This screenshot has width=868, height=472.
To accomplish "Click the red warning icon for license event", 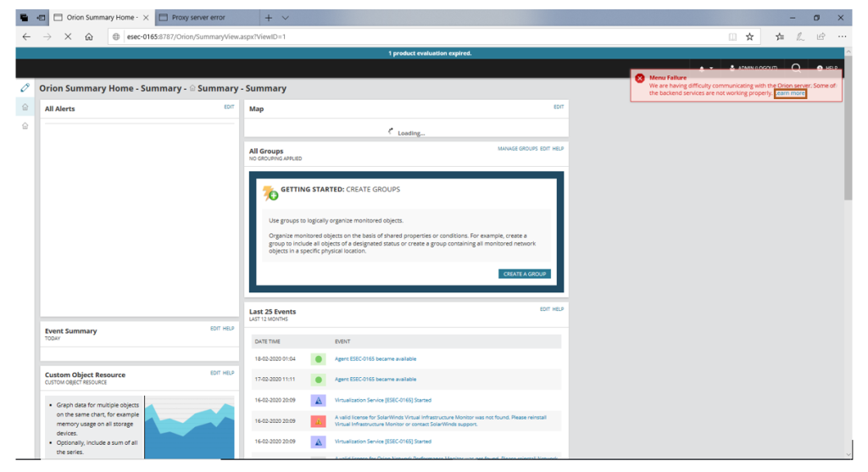I will tap(319, 421).
